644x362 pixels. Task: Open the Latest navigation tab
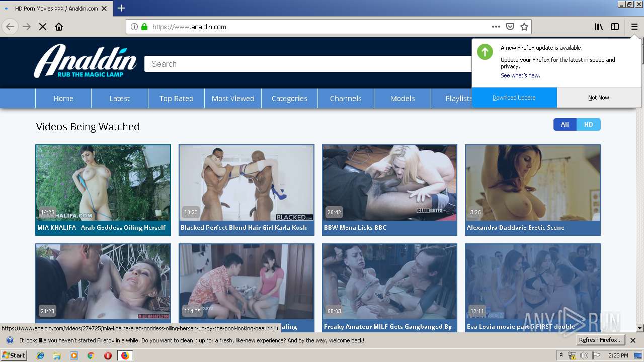point(120,99)
